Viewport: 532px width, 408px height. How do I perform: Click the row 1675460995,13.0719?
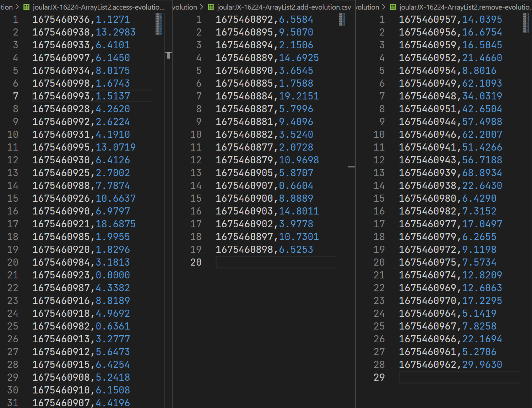coord(84,147)
